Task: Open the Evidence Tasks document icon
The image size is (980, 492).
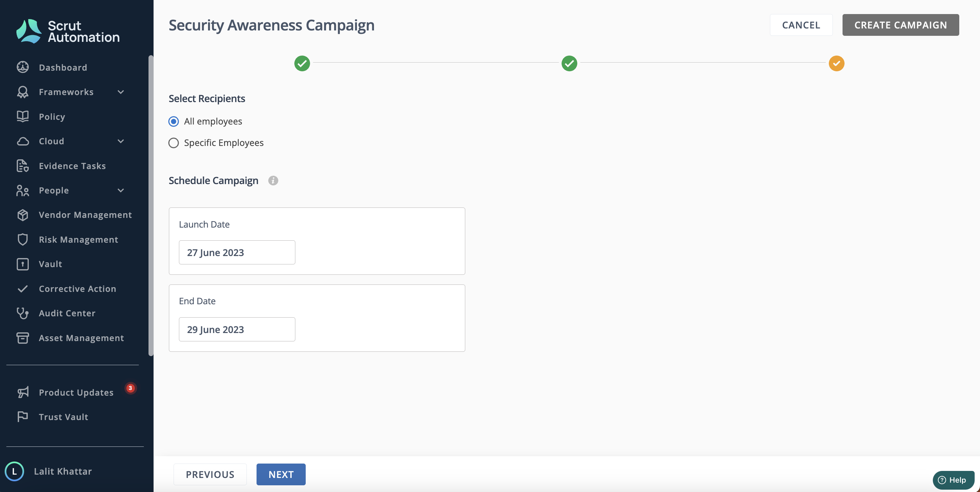Action: coord(22,166)
